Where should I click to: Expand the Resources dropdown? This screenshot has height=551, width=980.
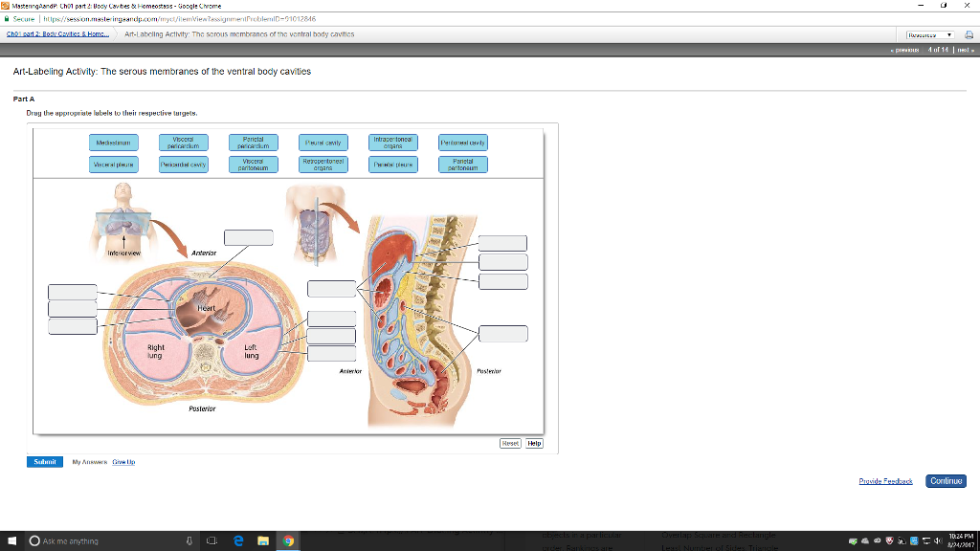click(931, 33)
